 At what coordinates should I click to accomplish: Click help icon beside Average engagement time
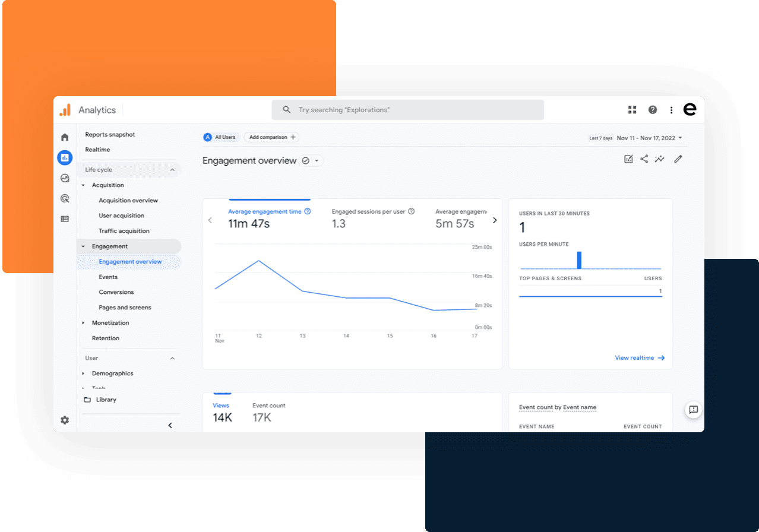tap(307, 211)
